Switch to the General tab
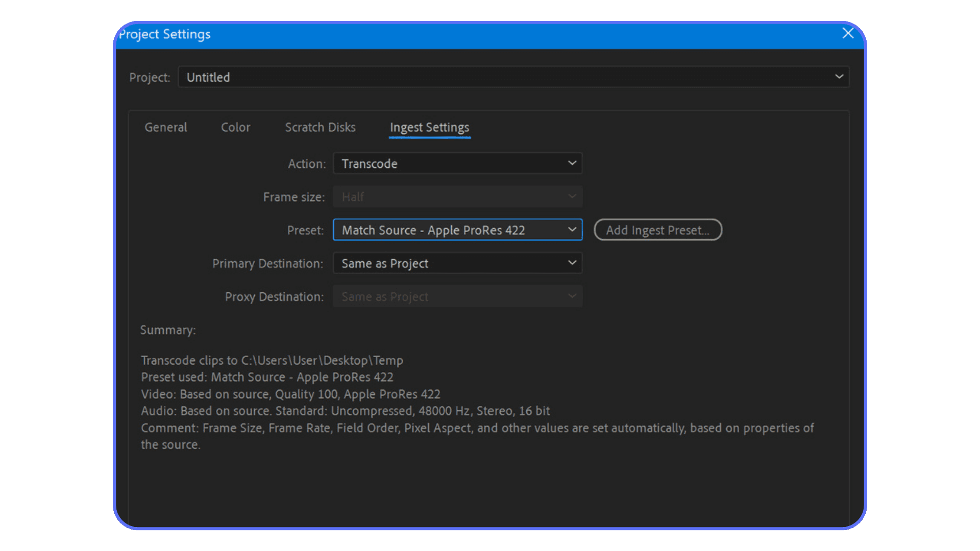 (165, 127)
